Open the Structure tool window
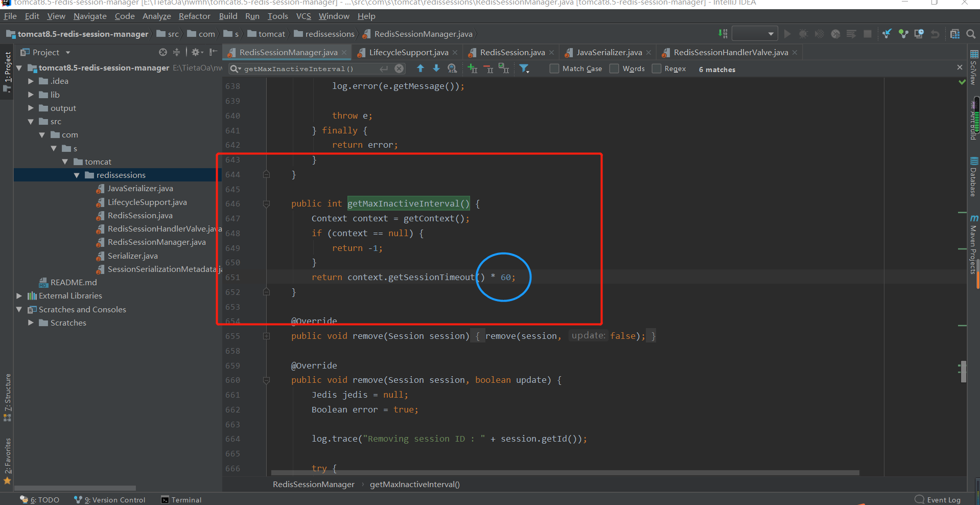 [7, 398]
